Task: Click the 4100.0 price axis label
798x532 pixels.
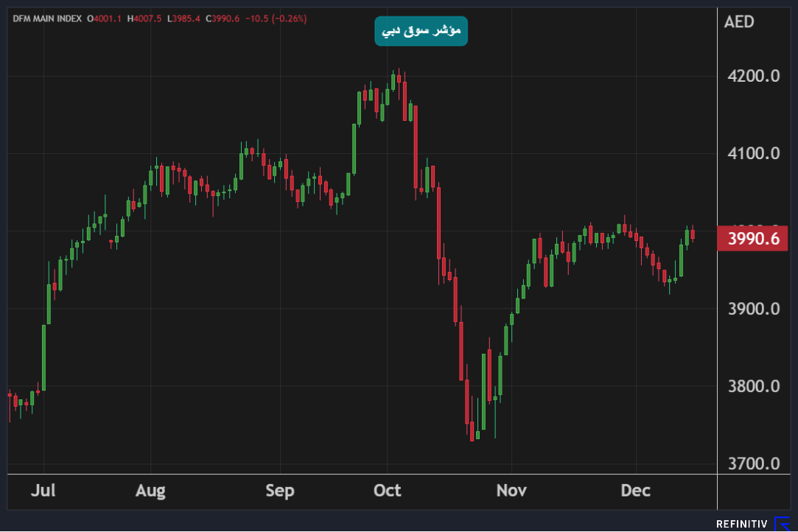Action: (x=753, y=153)
